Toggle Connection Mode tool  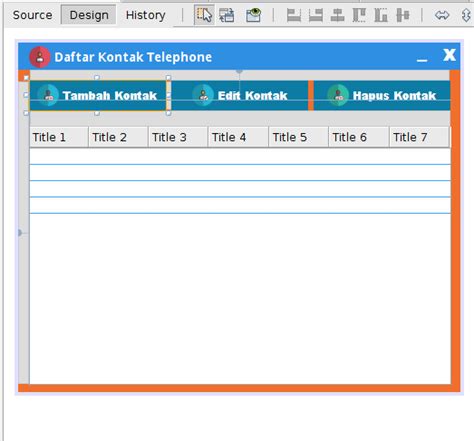coord(227,15)
